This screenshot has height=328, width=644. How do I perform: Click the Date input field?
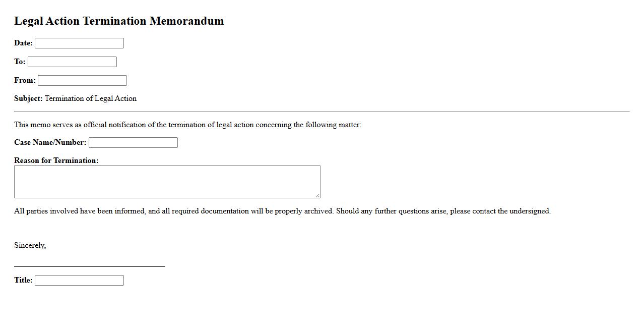click(79, 43)
